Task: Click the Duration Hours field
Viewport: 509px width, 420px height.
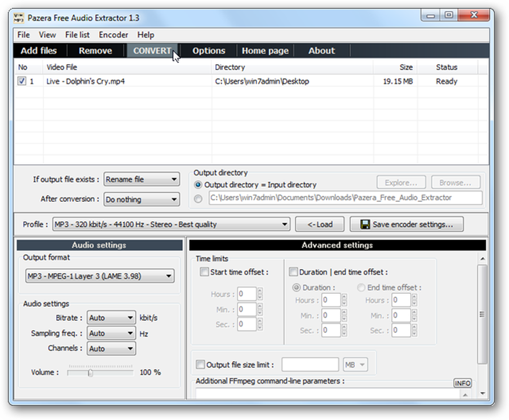Action: pyautogui.click(x=331, y=300)
